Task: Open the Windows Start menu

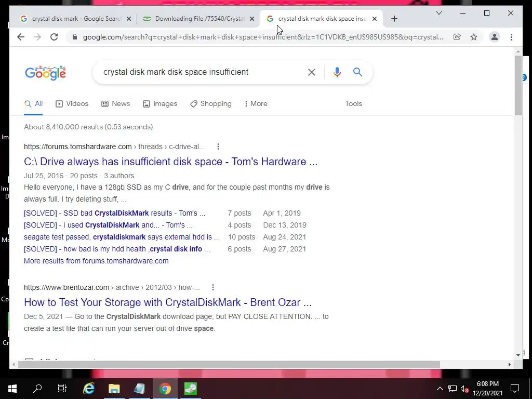Action: pos(12,389)
